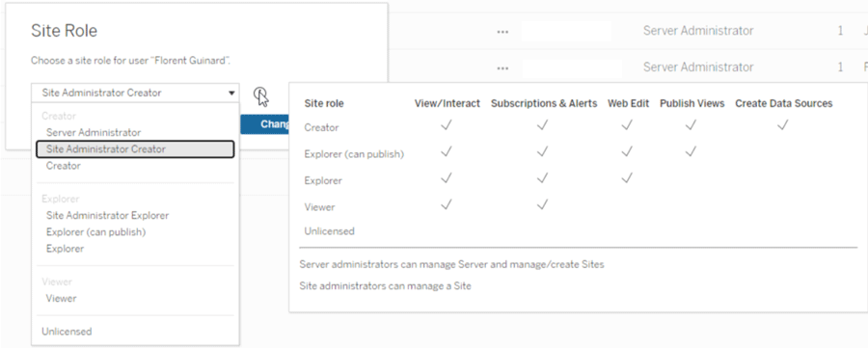Open the site role info icon
Screen dimensions: 868x348
pos(260,94)
